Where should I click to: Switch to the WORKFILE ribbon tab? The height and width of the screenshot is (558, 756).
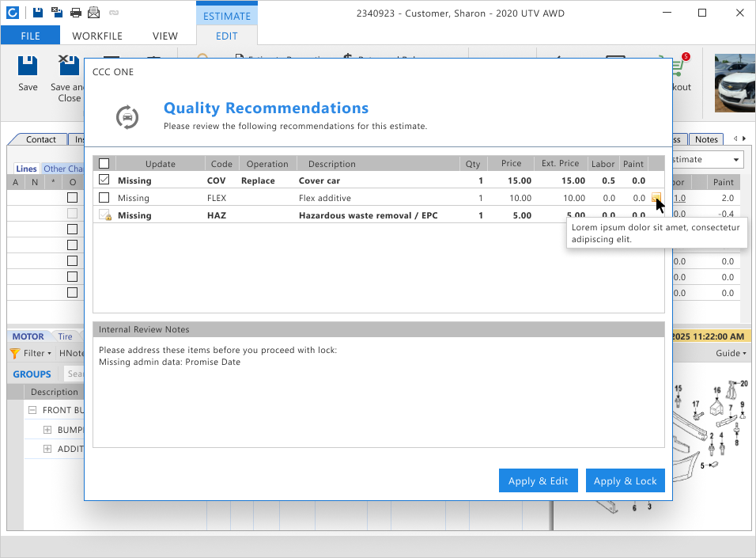click(97, 36)
